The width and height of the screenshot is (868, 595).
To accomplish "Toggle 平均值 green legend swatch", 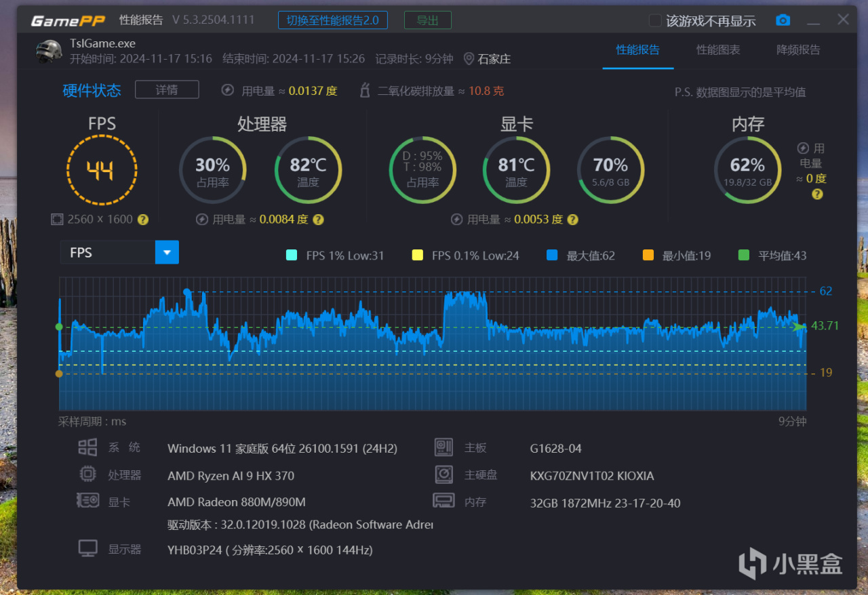I will click(x=744, y=255).
